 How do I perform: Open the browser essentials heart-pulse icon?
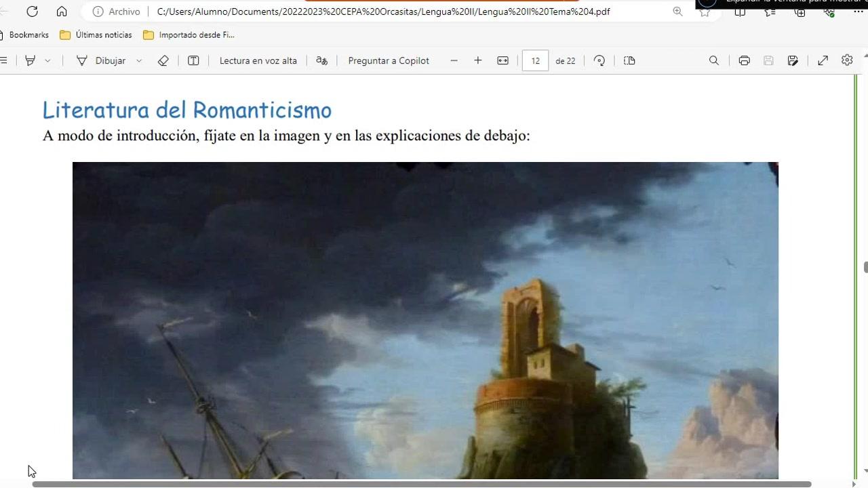[x=829, y=12]
